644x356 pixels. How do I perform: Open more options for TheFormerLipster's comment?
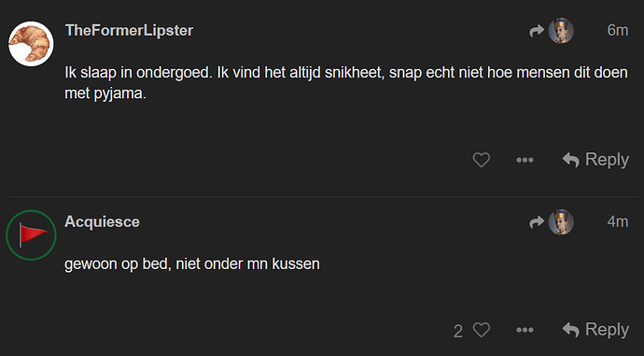pos(525,160)
